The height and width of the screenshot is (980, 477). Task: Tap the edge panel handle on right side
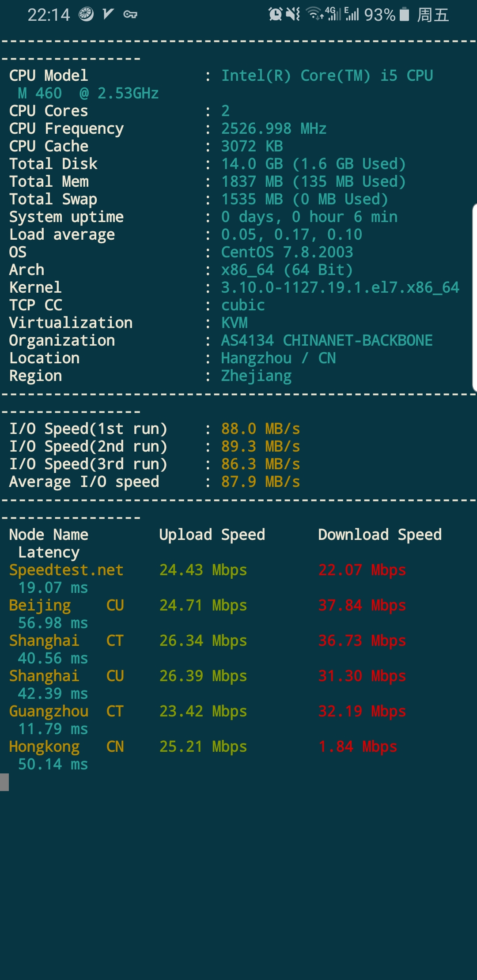pos(474,298)
